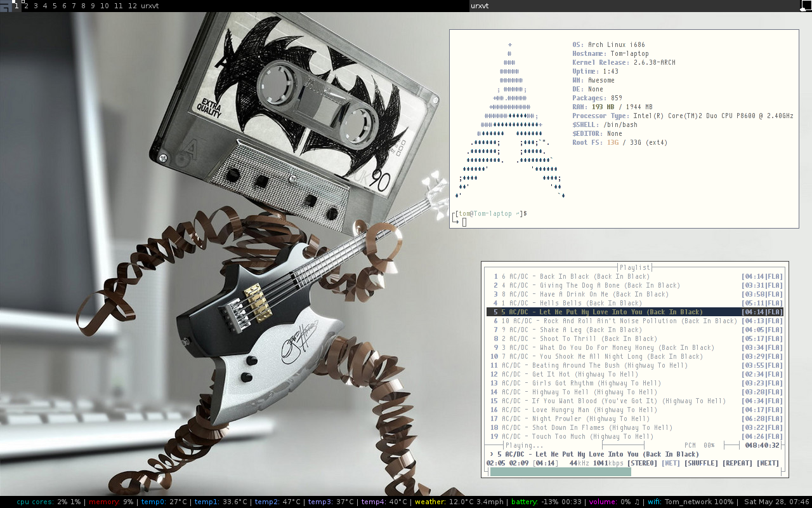
Task: Click the wifi Tom_network status widget
Action: click(690, 502)
